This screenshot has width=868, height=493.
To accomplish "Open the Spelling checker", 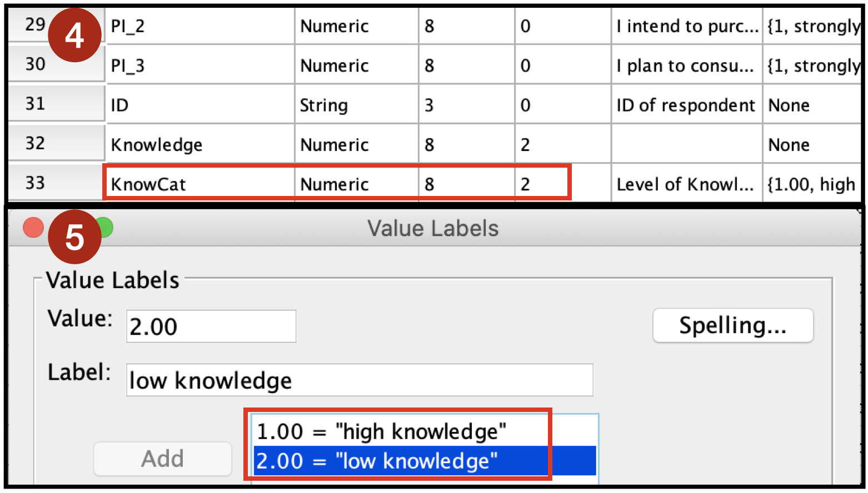I will [732, 325].
